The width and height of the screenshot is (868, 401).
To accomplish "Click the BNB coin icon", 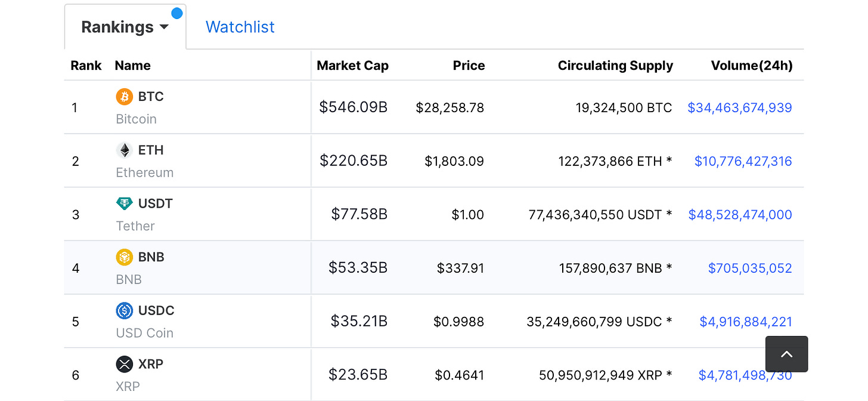I will 124,257.
